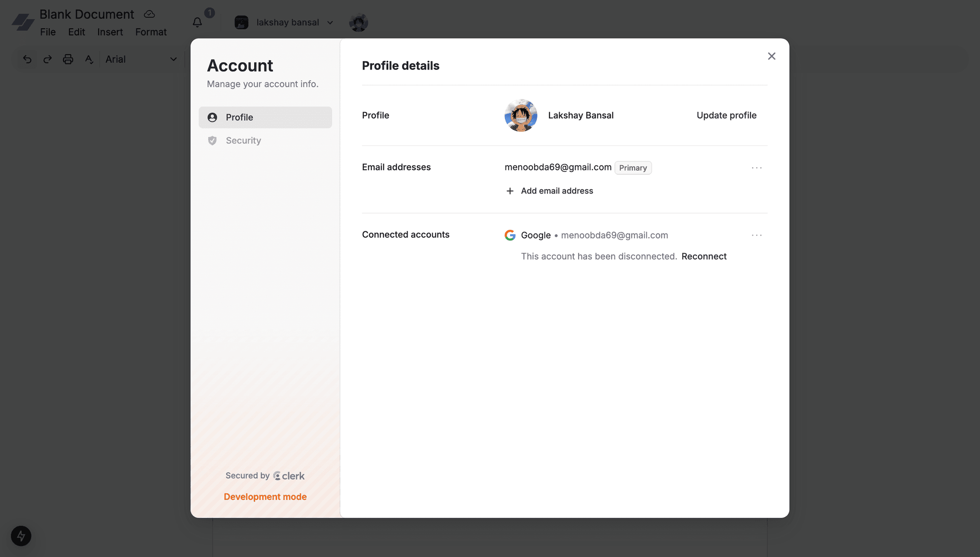
Task: Close the Account dialog
Action: (771, 57)
